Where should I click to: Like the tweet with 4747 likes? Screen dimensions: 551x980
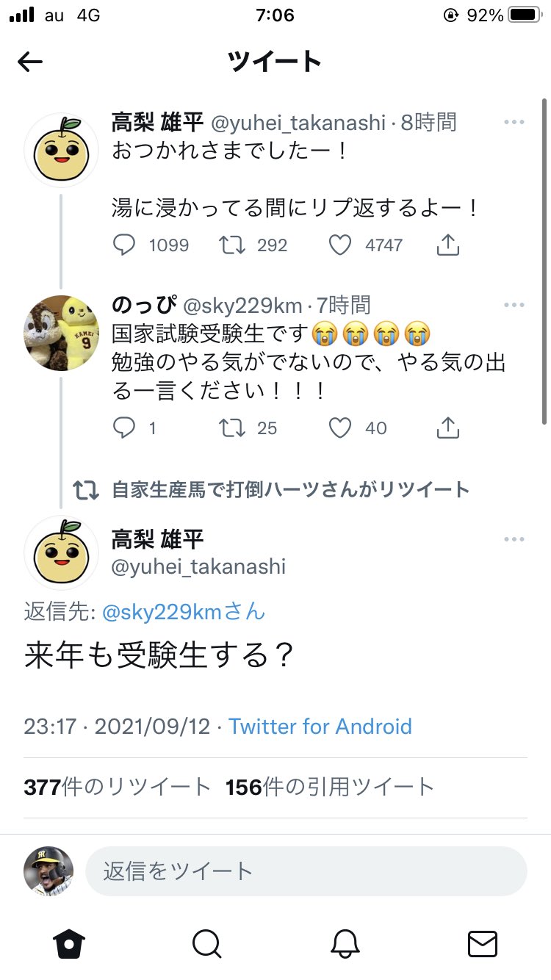pyautogui.click(x=339, y=245)
